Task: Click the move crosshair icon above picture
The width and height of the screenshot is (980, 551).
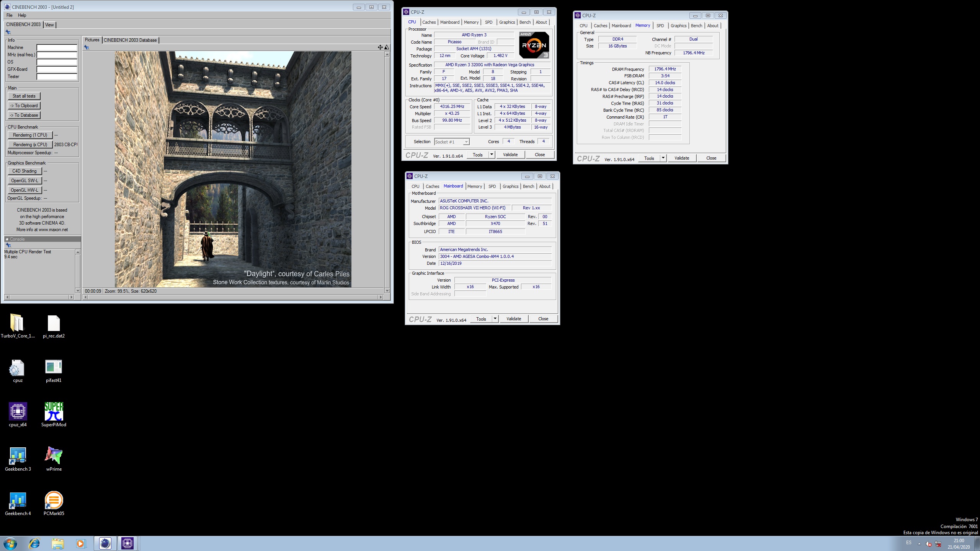Action: tap(380, 47)
